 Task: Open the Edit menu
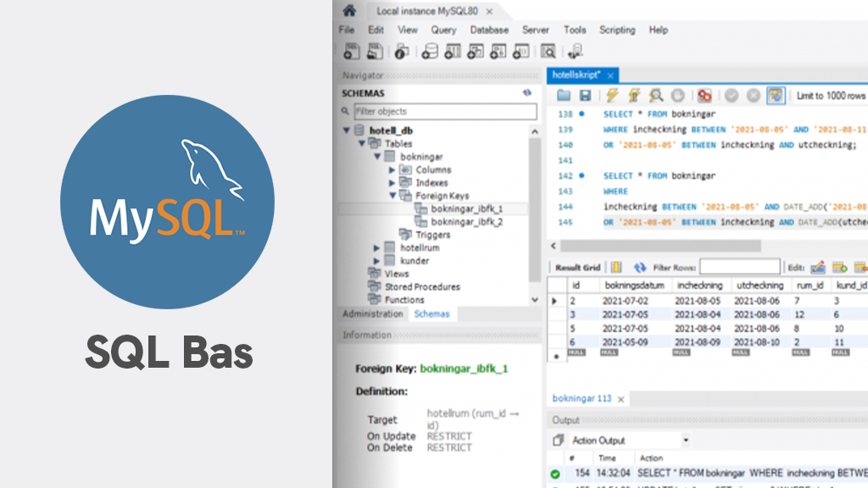(x=376, y=30)
